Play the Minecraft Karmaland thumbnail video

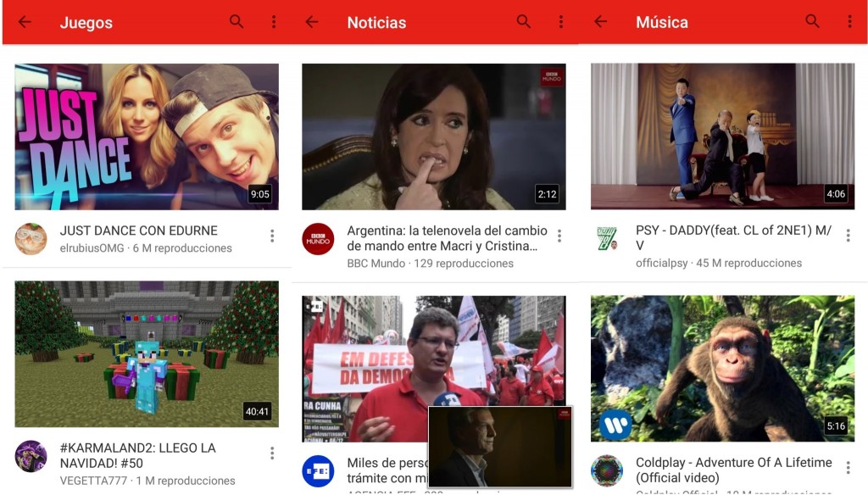click(x=147, y=353)
